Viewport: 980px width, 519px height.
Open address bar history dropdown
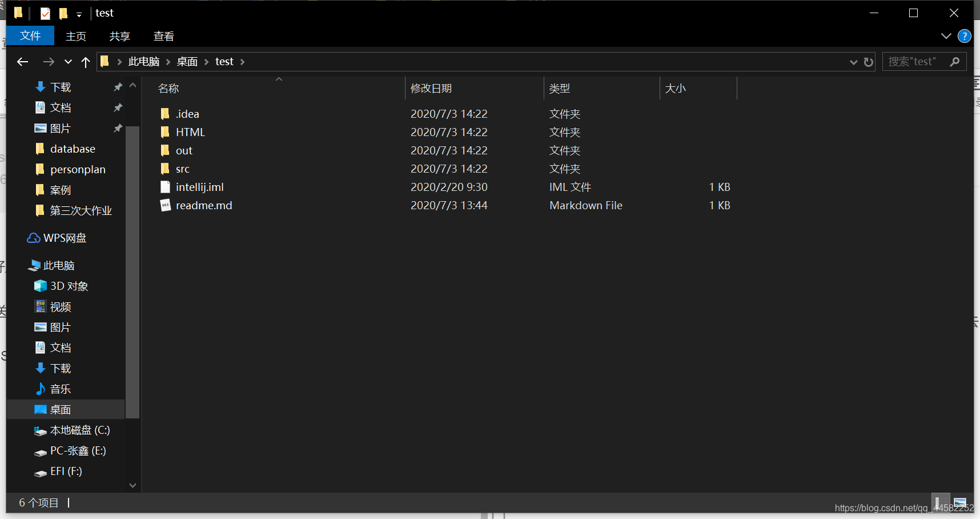pyautogui.click(x=853, y=62)
